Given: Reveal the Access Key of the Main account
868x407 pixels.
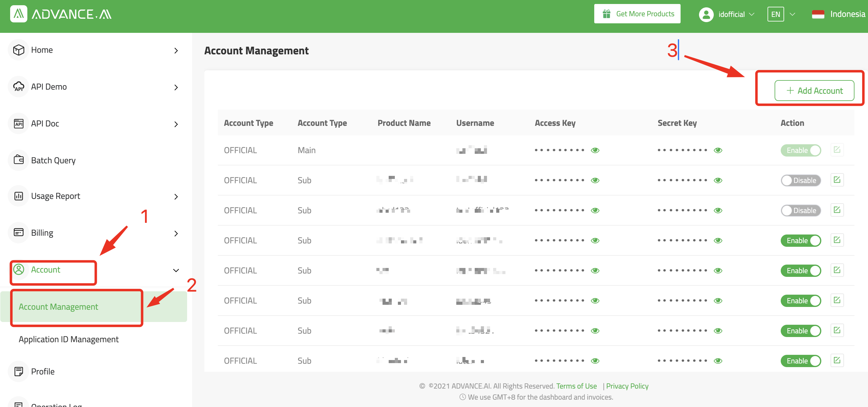Looking at the screenshot, I should (595, 150).
